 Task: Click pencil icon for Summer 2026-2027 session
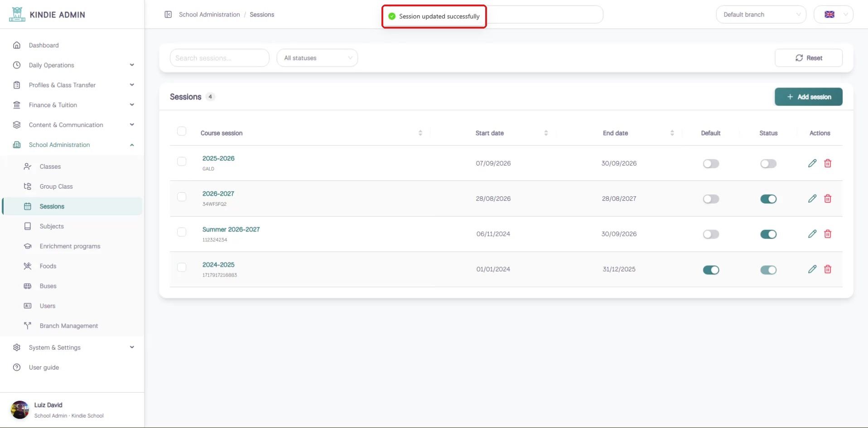click(x=812, y=234)
